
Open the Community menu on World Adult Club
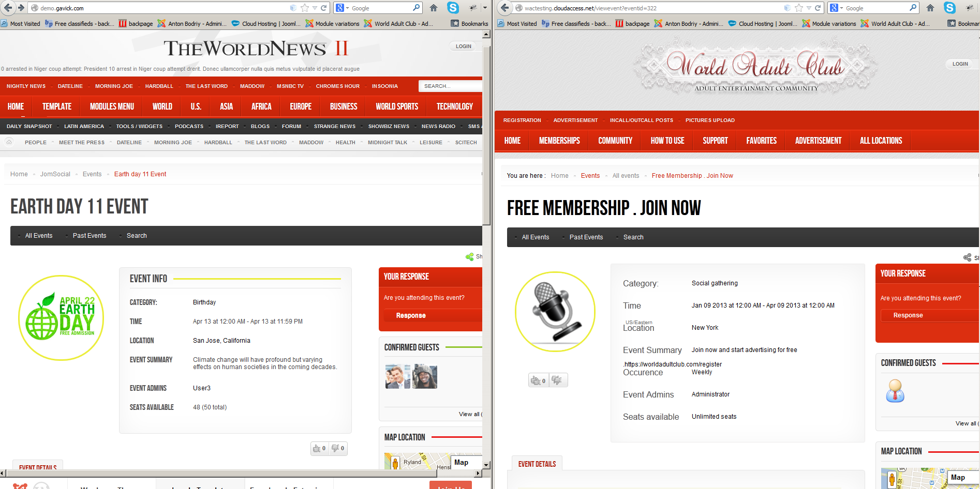click(x=615, y=141)
